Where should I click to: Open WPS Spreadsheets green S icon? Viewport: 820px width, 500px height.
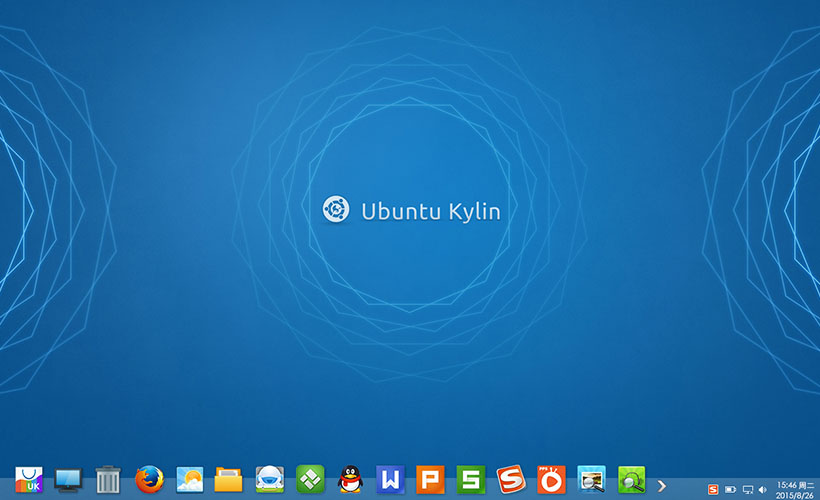click(x=471, y=480)
